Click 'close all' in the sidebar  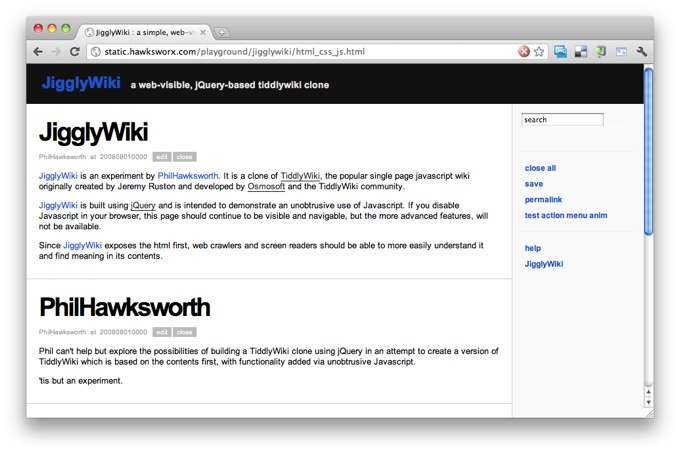pyautogui.click(x=540, y=168)
